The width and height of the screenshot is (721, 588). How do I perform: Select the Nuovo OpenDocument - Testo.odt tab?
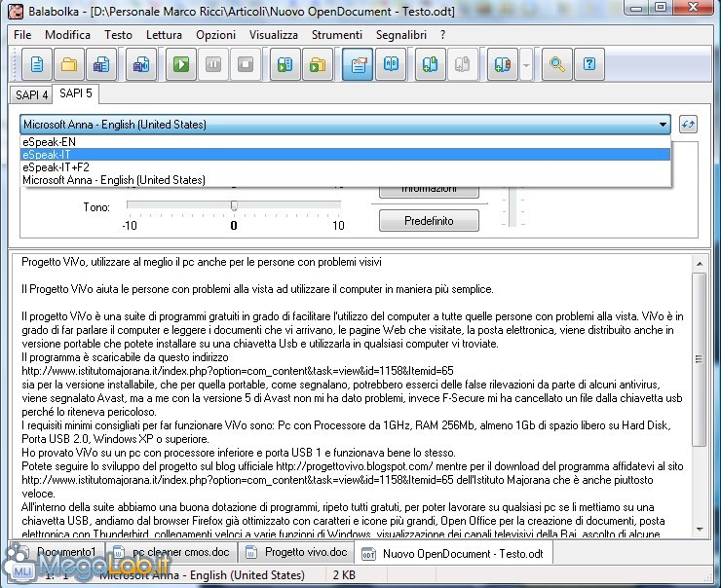coord(453,553)
